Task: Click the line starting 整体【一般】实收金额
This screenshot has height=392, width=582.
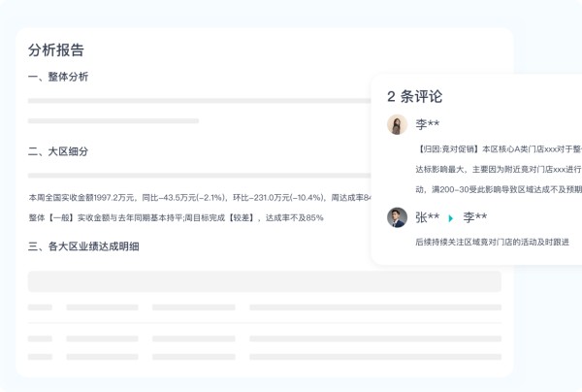Action: [x=176, y=217]
